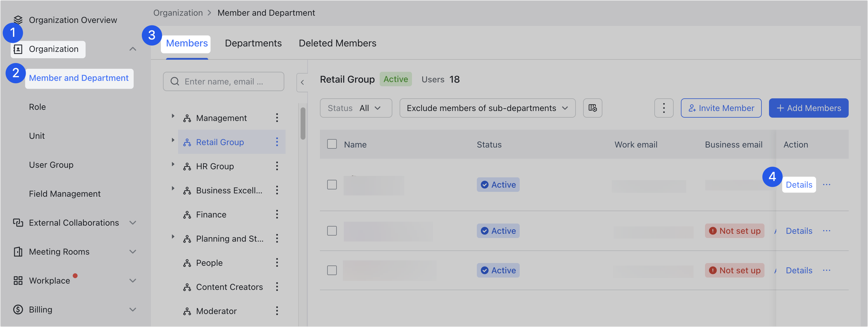Click the search magnifier in department search field
This screenshot has width=868, height=327.
point(174,81)
